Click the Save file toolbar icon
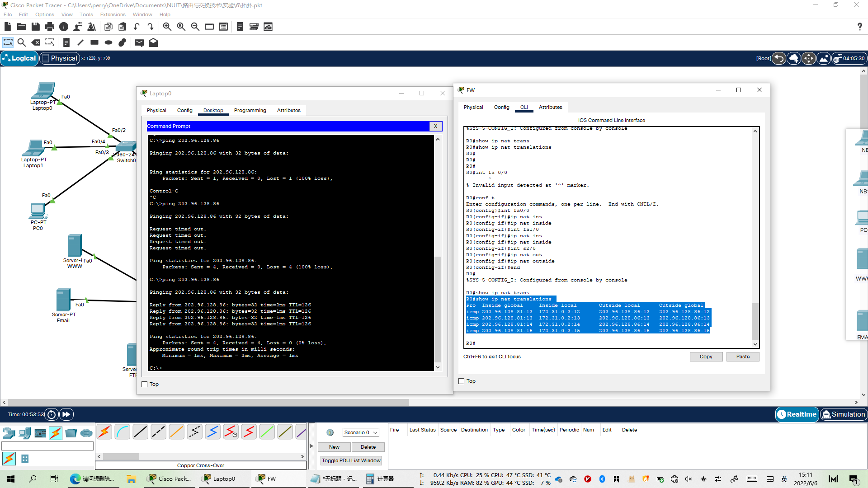The image size is (868, 488). coord(35,27)
